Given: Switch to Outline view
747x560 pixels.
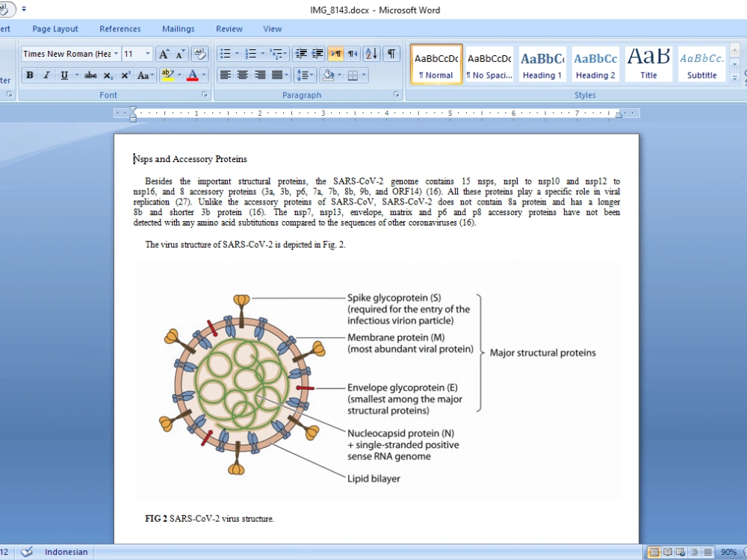Looking at the screenshot, I should tap(694, 553).
